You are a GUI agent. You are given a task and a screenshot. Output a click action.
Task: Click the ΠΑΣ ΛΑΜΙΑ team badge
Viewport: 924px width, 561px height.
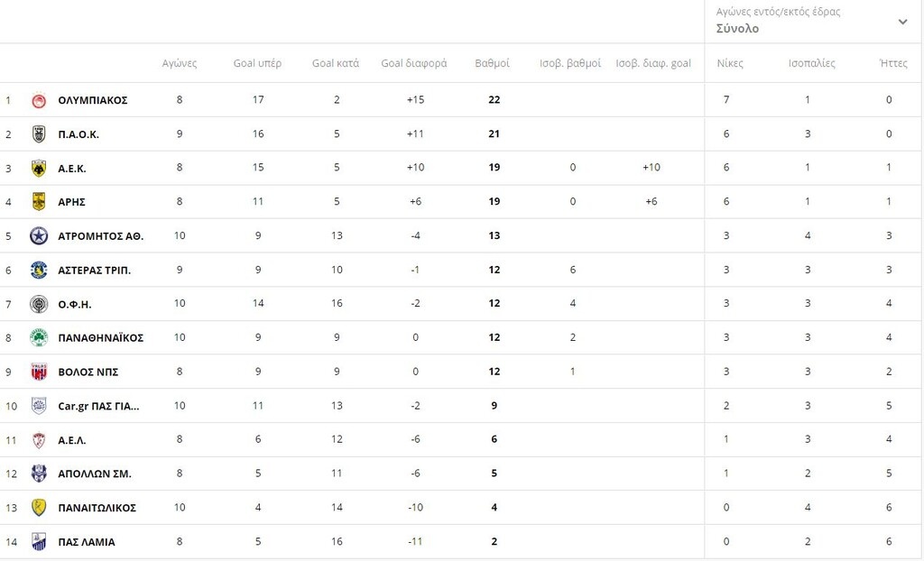pyautogui.click(x=39, y=542)
